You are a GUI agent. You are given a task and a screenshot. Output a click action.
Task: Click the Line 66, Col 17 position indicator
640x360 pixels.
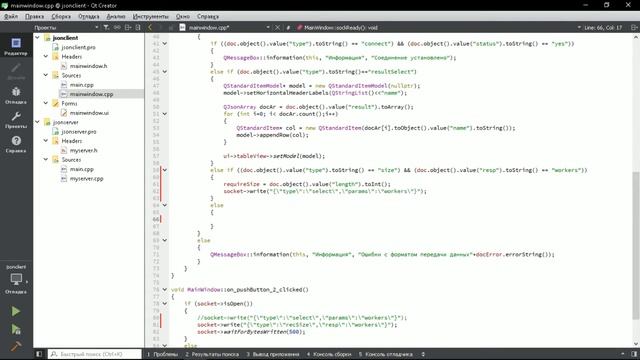(x=603, y=27)
